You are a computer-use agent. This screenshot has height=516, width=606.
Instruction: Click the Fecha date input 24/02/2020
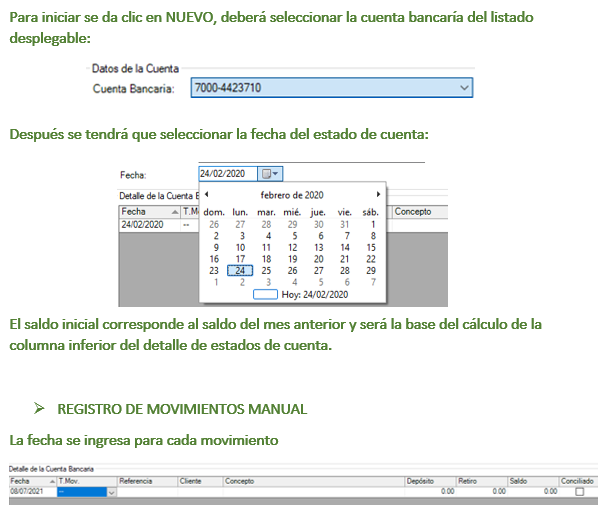(228, 174)
